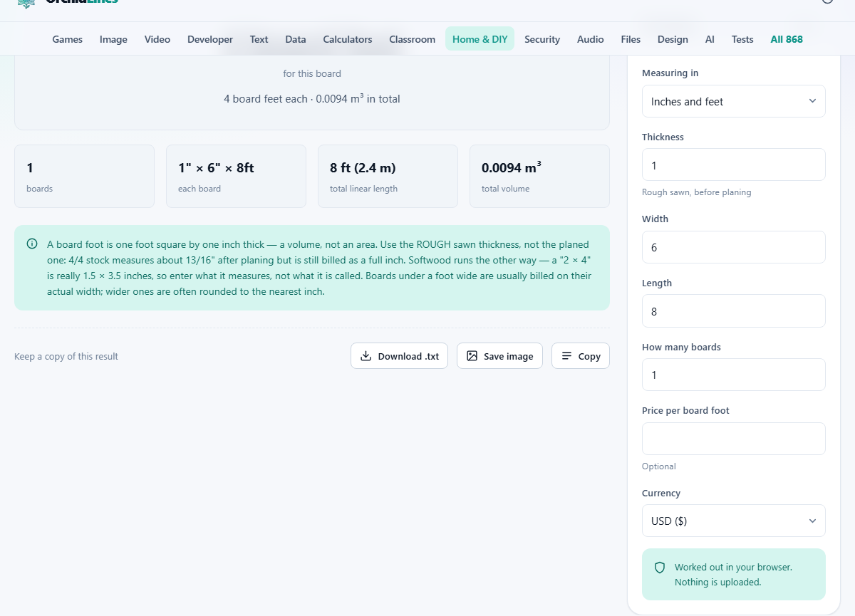This screenshot has width=855, height=616.
Task: Click the shield icon beside the privacy note
Action: click(x=660, y=568)
